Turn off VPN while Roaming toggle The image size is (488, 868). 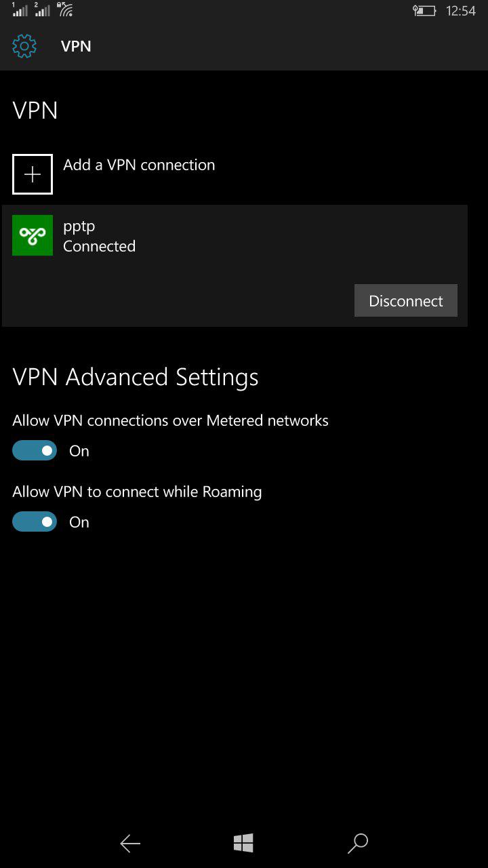point(35,522)
